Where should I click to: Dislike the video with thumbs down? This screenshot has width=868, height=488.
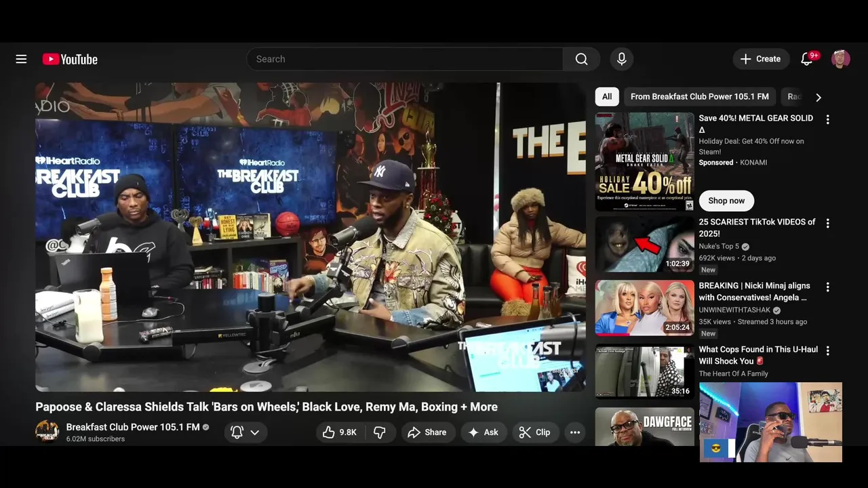(x=380, y=432)
